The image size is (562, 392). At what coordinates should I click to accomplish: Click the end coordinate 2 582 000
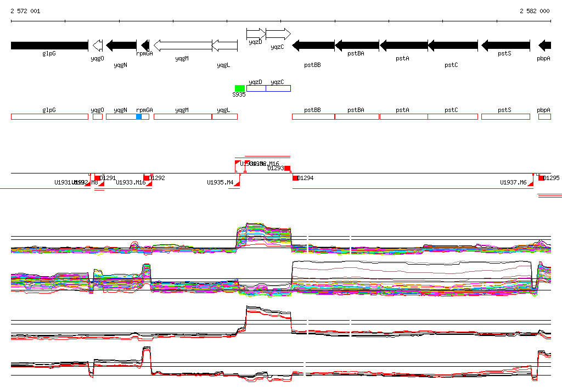(535, 11)
